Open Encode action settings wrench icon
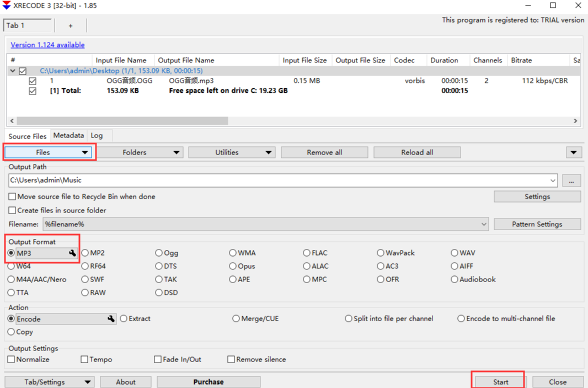This screenshot has height=388, width=588. click(111, 318)
